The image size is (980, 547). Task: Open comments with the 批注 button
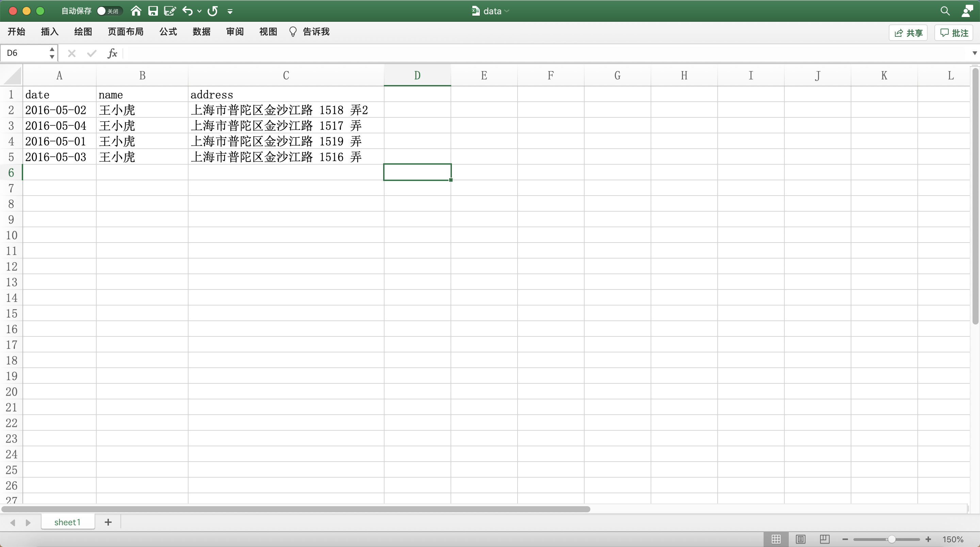pos(954,33)
